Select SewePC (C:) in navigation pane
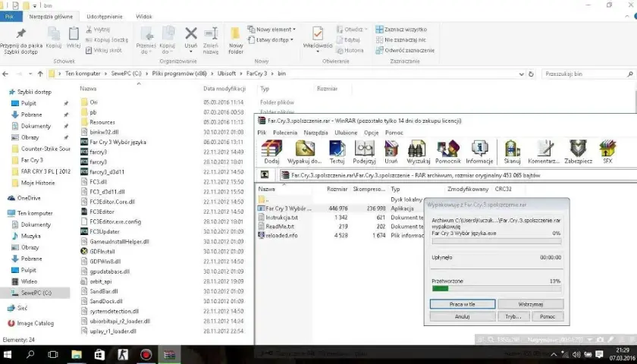 36,293
